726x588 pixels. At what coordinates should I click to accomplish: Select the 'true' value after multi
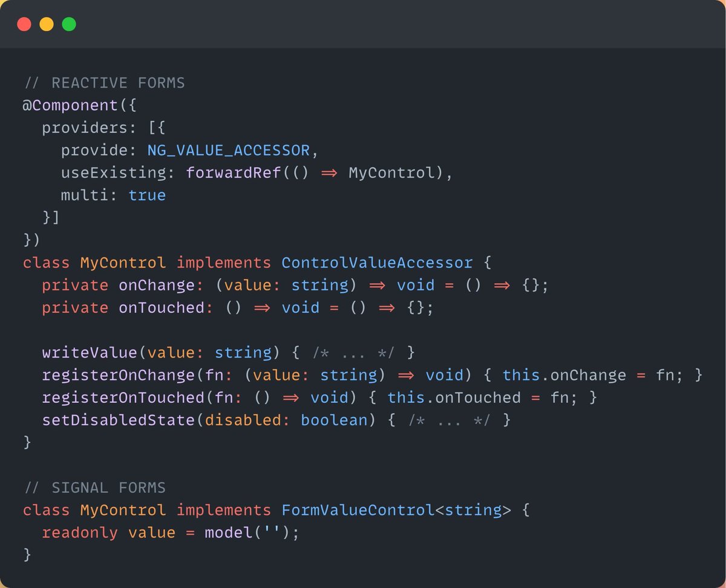[147, 195]
